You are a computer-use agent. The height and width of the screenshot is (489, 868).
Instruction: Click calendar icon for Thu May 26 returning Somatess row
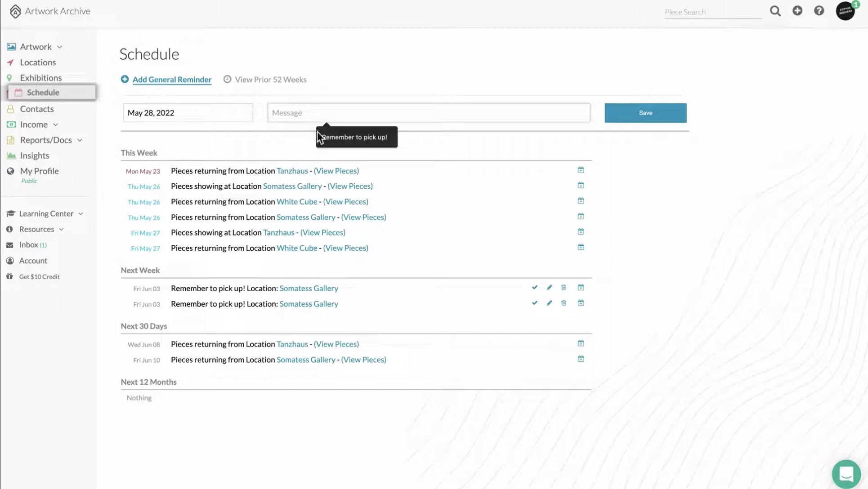tap(581, 216)
